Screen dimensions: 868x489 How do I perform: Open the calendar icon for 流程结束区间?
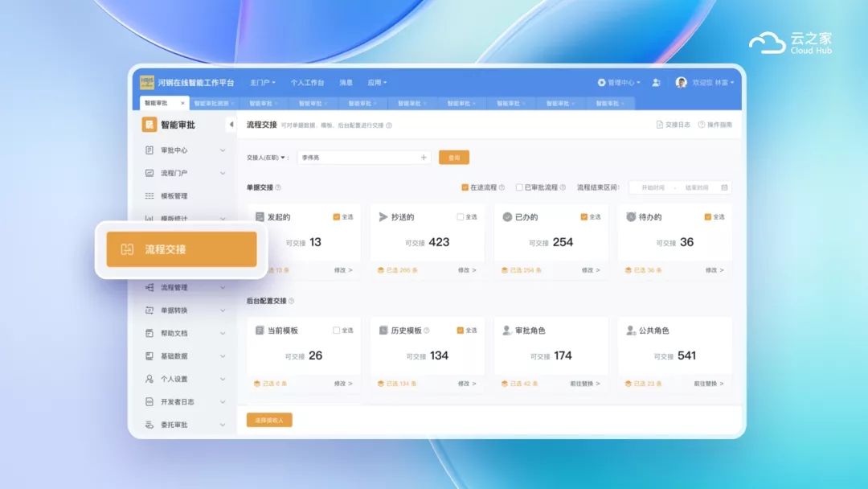pyautogui.click(x=724, y=187)
